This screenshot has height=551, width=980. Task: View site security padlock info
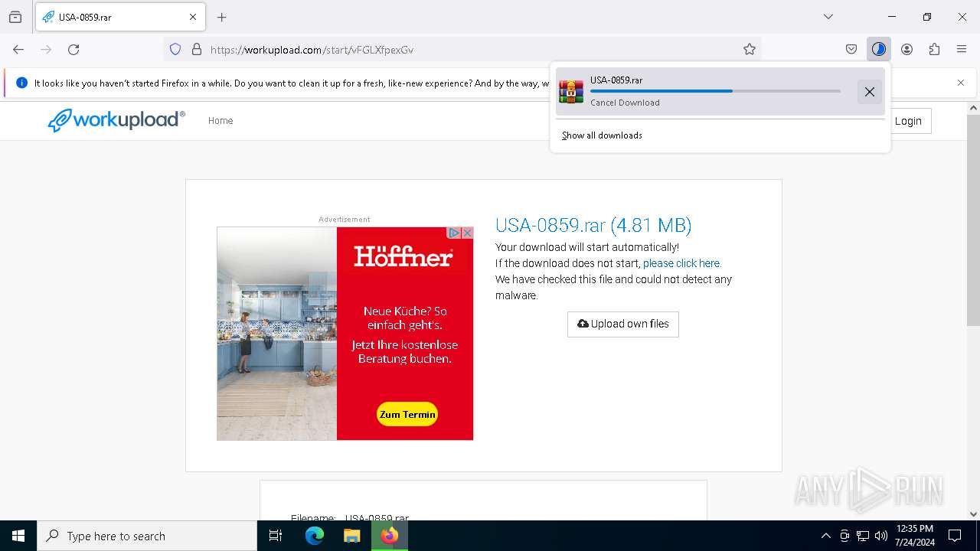coord(197,49)
